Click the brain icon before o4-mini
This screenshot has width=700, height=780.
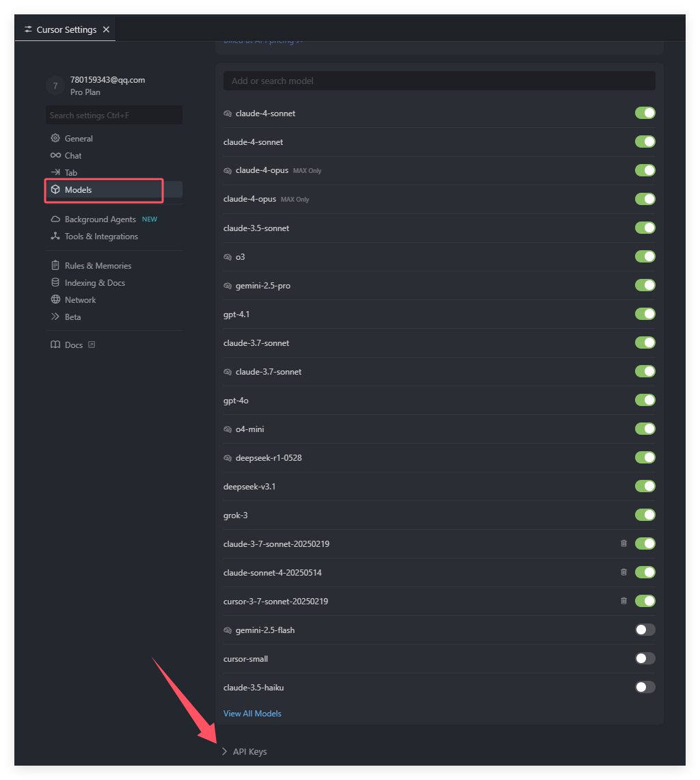coord(228,429)
